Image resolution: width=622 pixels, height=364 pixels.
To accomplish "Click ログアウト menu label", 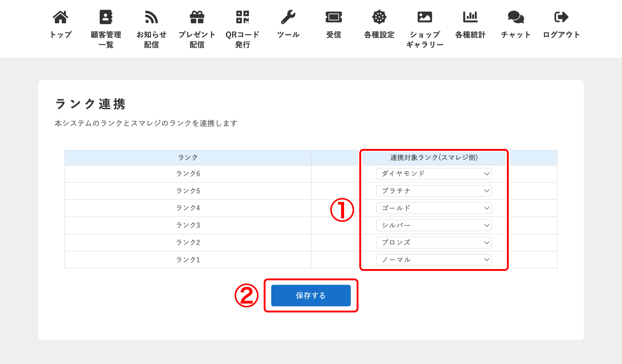I will pos(562,35).
